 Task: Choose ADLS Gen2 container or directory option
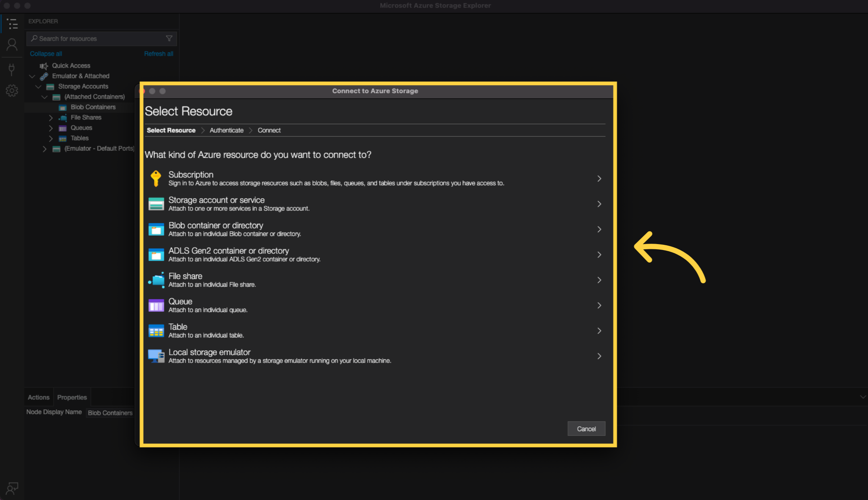[x=229, y=251]
